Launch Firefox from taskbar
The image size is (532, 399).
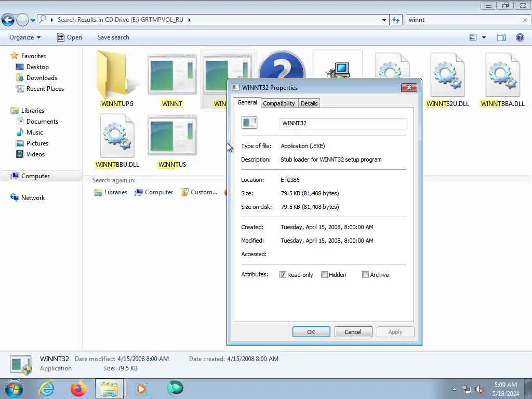click(x=78, y=389)
